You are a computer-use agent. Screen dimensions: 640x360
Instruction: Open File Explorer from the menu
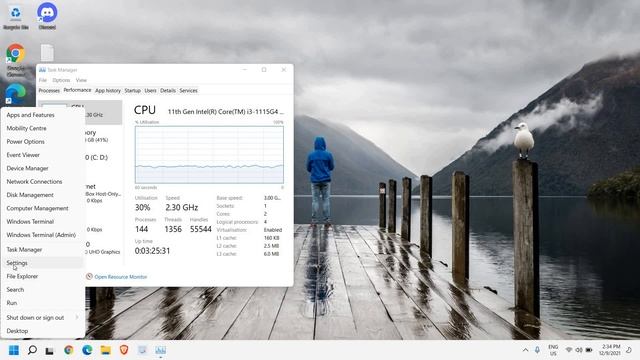[x=42, y=276]
